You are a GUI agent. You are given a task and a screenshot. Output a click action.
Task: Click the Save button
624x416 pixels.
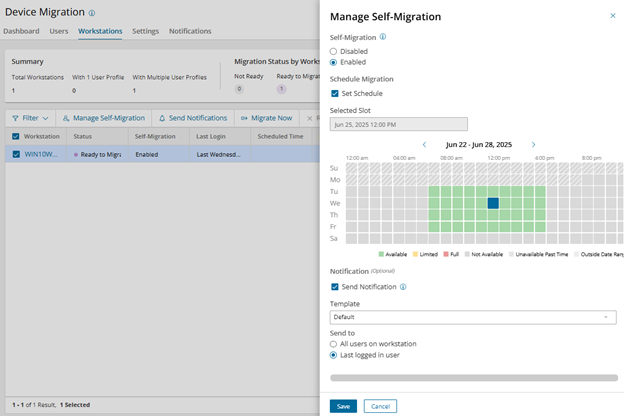[343, 406]
